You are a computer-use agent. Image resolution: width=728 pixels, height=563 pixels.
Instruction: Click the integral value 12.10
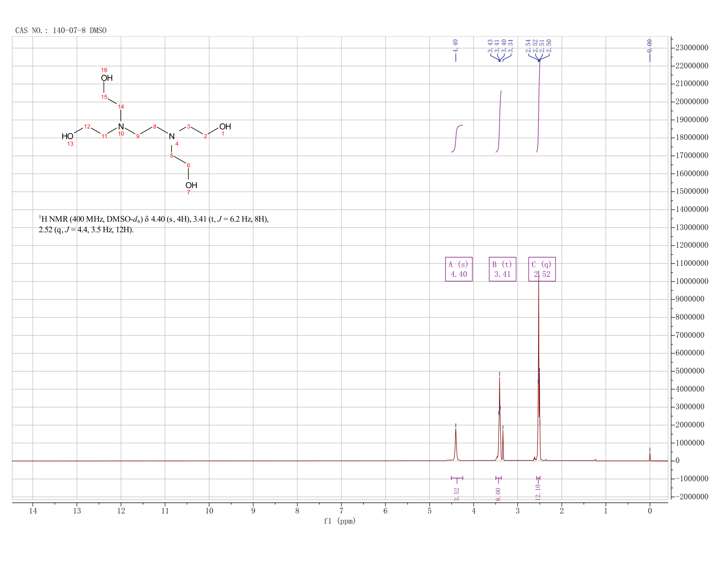pos(538,492)
